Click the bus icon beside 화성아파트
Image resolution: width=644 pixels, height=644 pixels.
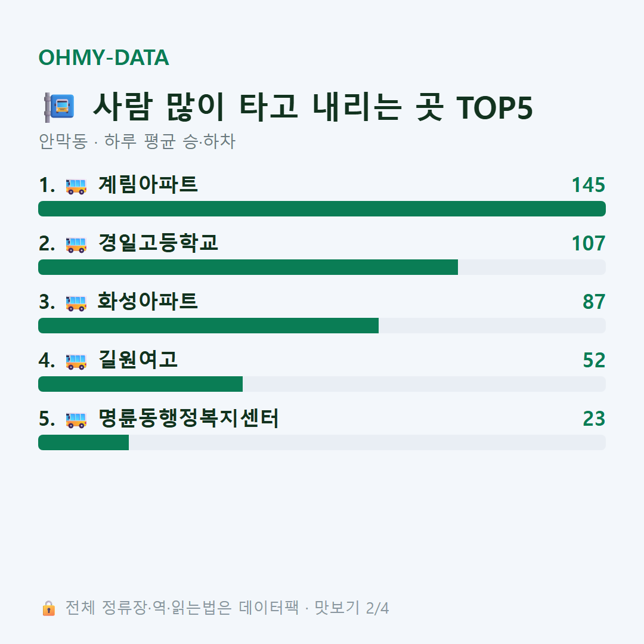tap(76, 303)
